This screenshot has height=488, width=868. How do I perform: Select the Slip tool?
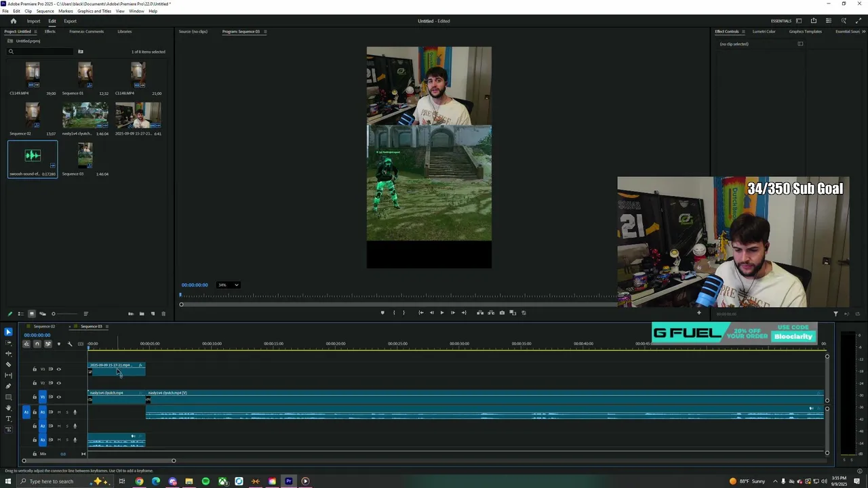pyautogui.click(x=8, y=375)
